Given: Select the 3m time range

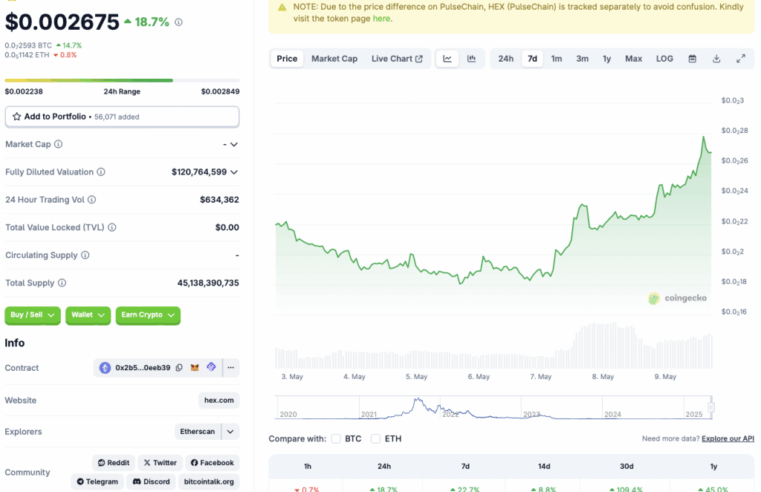Looking at the screenshot, I should [x=582, y=59].
